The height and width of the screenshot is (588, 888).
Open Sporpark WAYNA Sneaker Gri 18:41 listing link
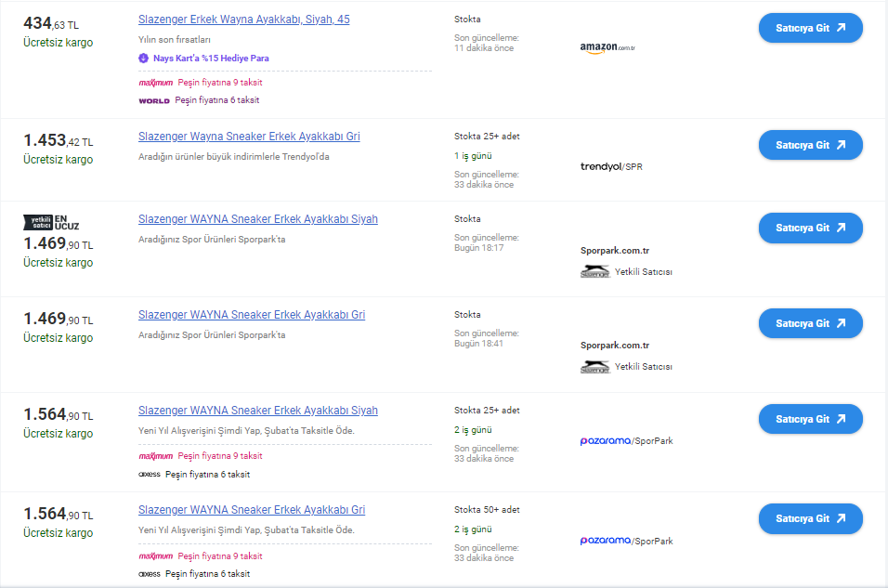tap(252, 315)
